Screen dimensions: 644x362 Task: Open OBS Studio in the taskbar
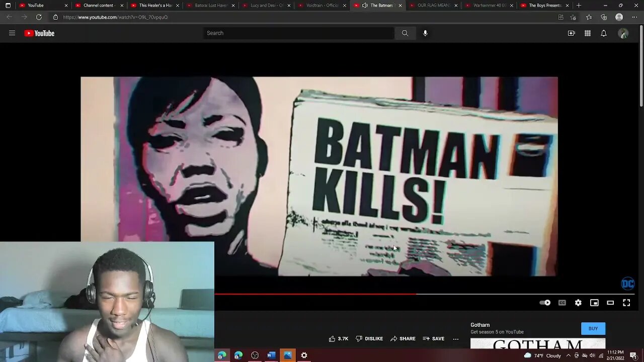(x=255, y=355)
